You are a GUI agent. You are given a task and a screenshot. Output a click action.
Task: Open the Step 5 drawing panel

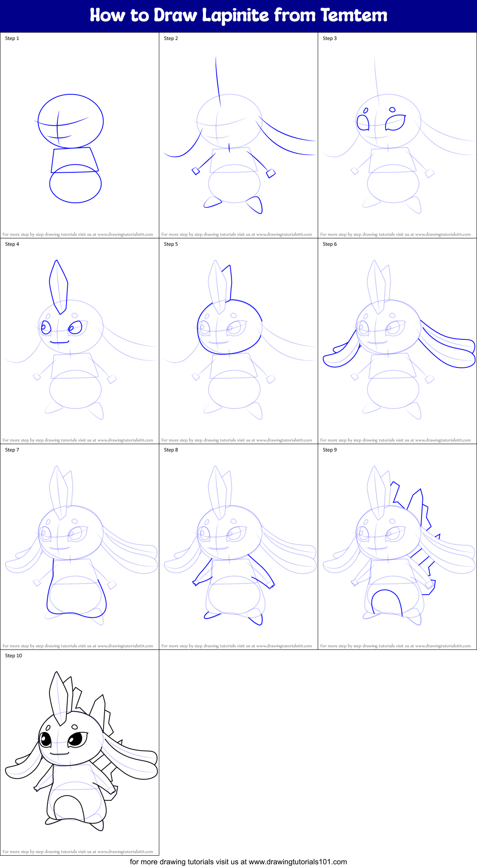[238, 341]
